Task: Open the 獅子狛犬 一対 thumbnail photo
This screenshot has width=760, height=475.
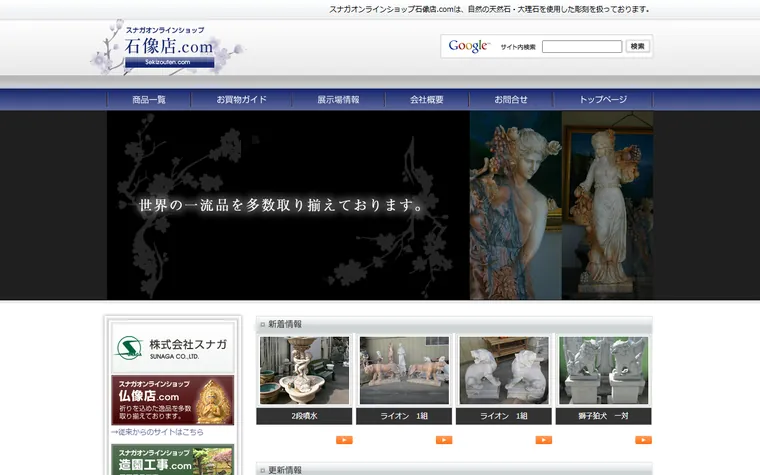Action: click(x=603, y=370)
